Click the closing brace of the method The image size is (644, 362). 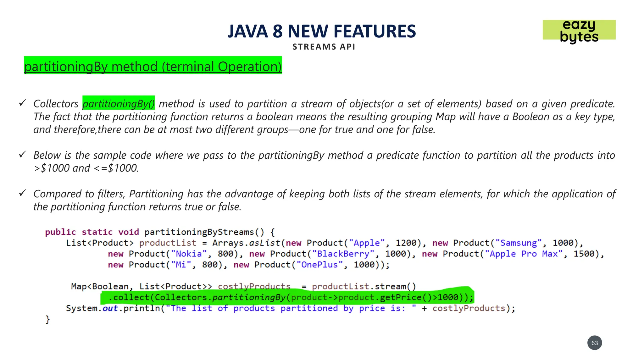coord(48,319)
